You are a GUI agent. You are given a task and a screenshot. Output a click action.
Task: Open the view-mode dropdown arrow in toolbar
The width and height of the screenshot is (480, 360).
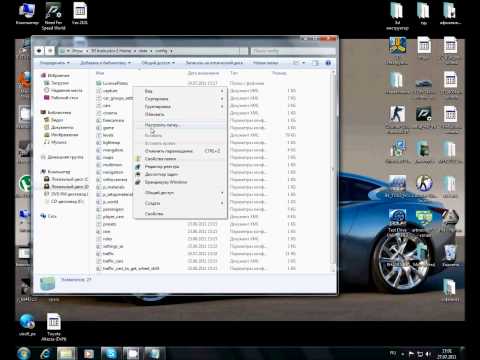point(304,63)
